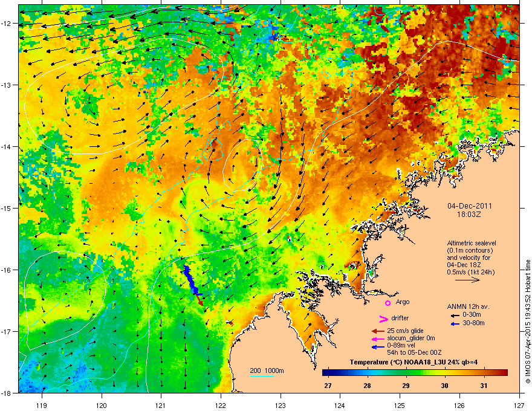Click the '54h to 05-Dec 00Z' text
Image resolution: width=532 pixels, height=411 pixels.
pyautogui.click(x=414, y=352)
